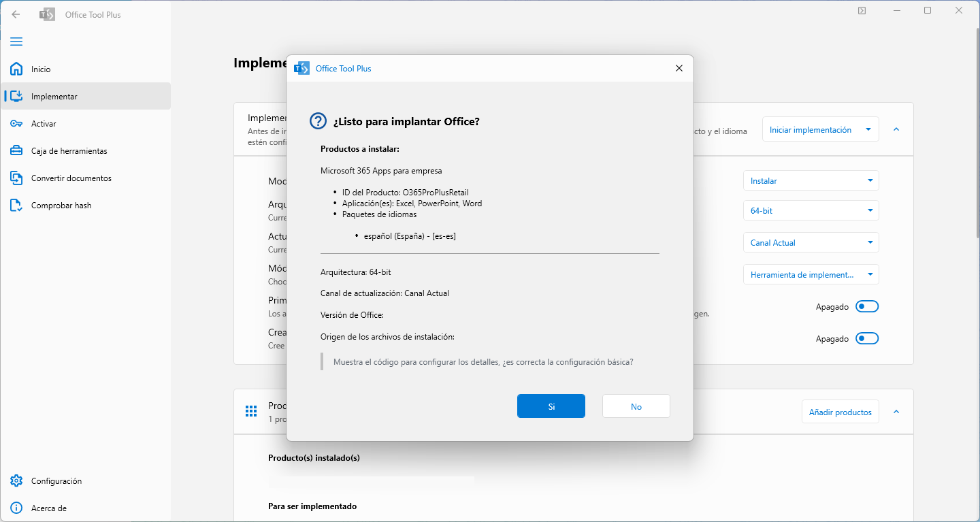Screen dimensions: 980x522
Task: Click 'Origen de los archivos de instalación:' line
Action: click(x=387, y=337)
